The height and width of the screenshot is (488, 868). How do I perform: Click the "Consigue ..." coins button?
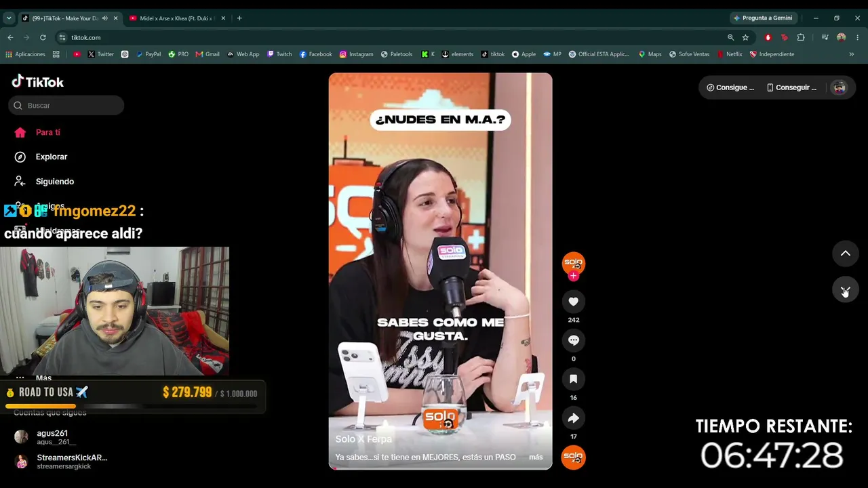730,87
